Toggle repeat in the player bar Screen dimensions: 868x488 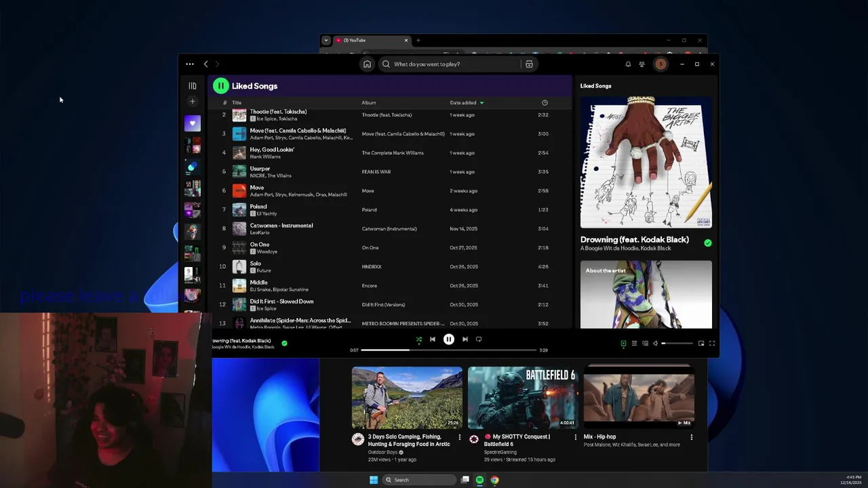coord(479,340)
